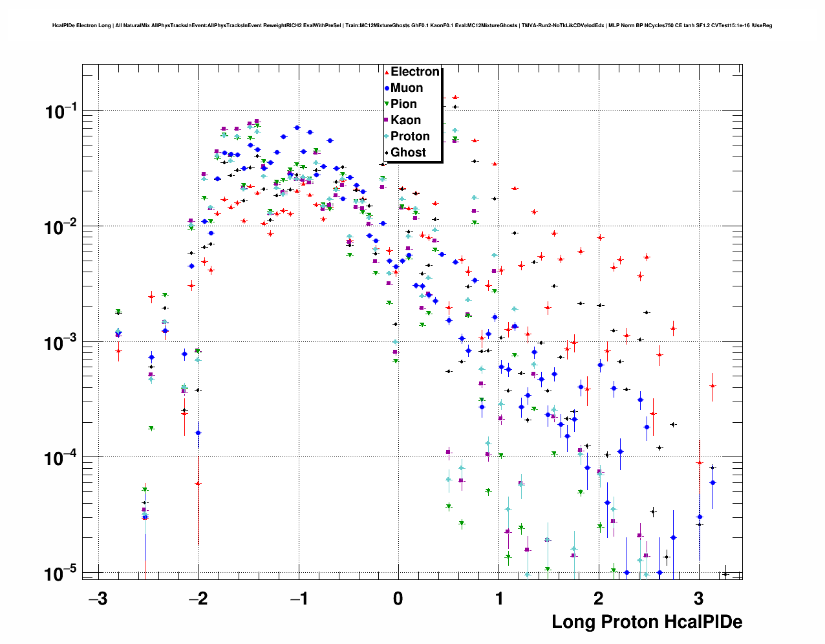Click the green Pion triangle legend marker
Viewport: 825px width, 644px height.
(387, 104)
